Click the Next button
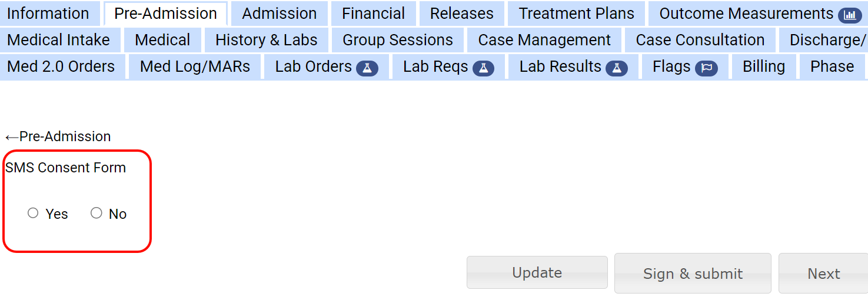868x300 pixels. point(823,274)
